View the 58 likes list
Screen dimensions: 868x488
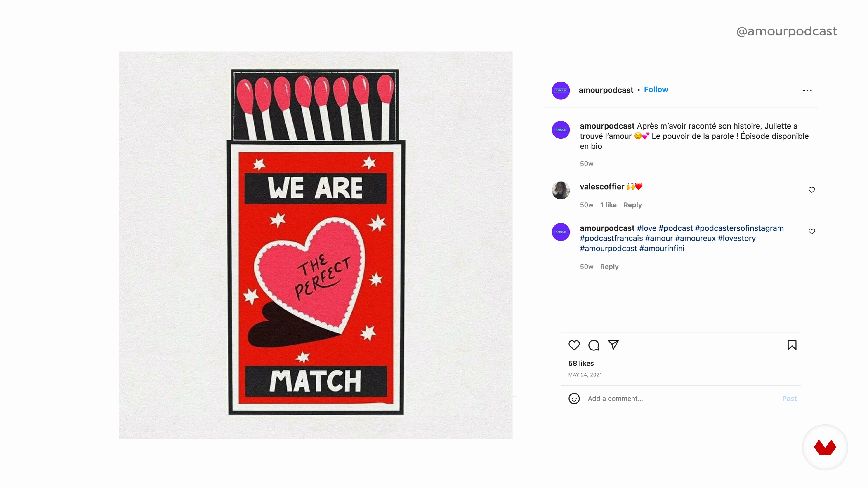point(580,363)
